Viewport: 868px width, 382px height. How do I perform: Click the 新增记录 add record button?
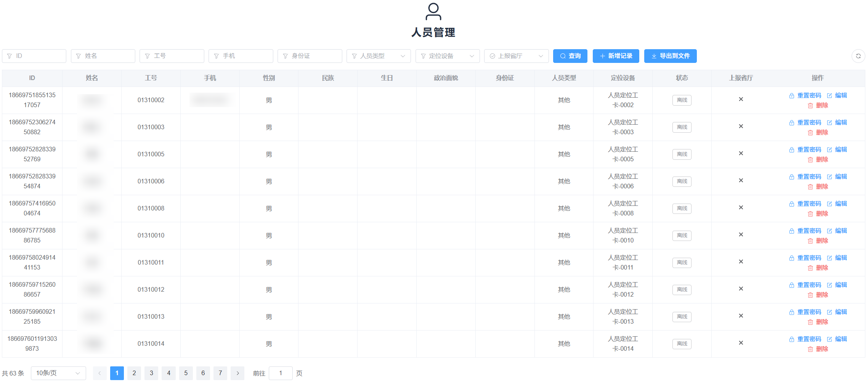(x=616, y=56)
